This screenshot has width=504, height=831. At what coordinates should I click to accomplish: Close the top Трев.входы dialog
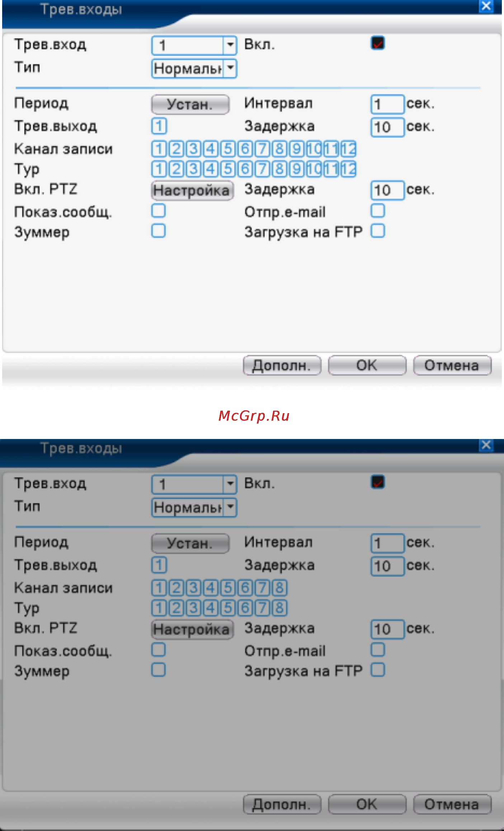click(486, 6)
